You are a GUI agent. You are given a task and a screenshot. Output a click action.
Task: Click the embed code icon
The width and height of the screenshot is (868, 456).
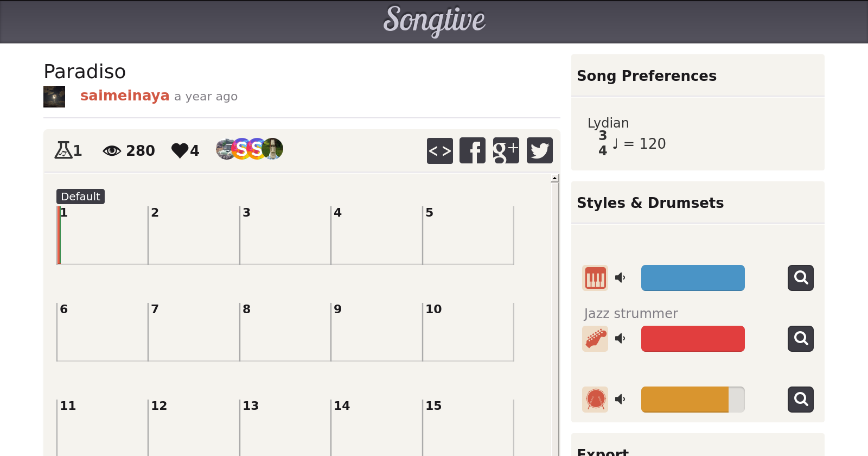[439, 150]
